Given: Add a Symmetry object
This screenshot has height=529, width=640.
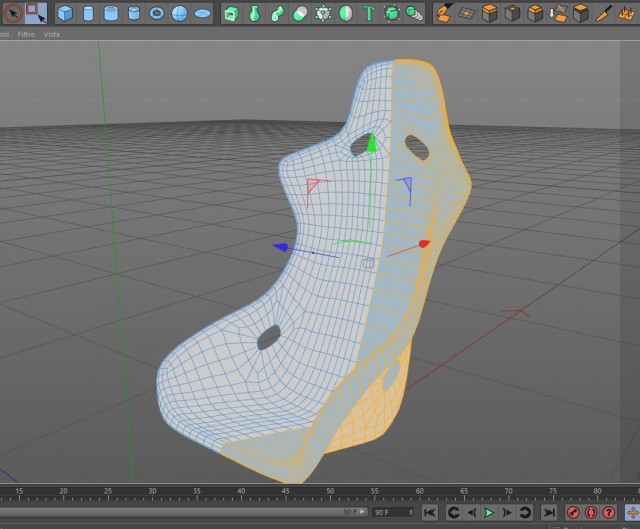Looking at the screenshot, I should point(346,13).
